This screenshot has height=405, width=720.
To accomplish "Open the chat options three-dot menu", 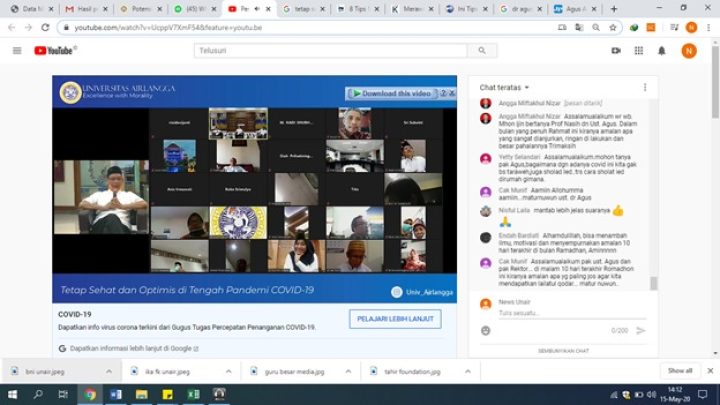I will 645,87.
